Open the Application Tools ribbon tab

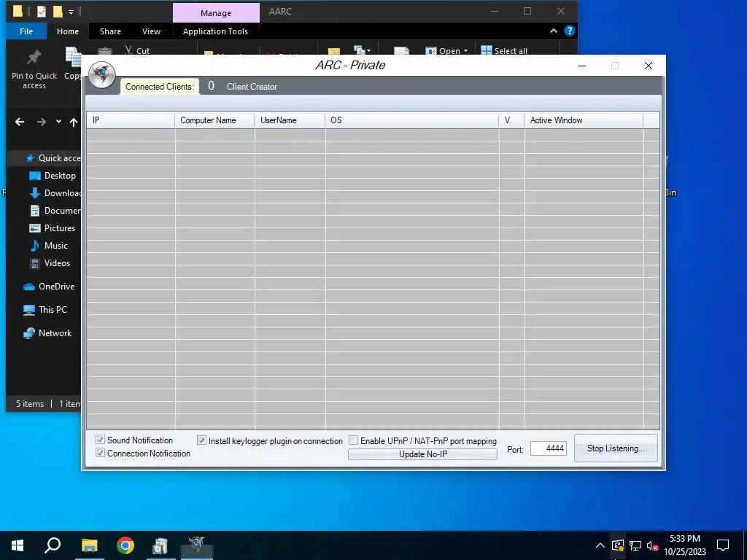tap(215, 31)
